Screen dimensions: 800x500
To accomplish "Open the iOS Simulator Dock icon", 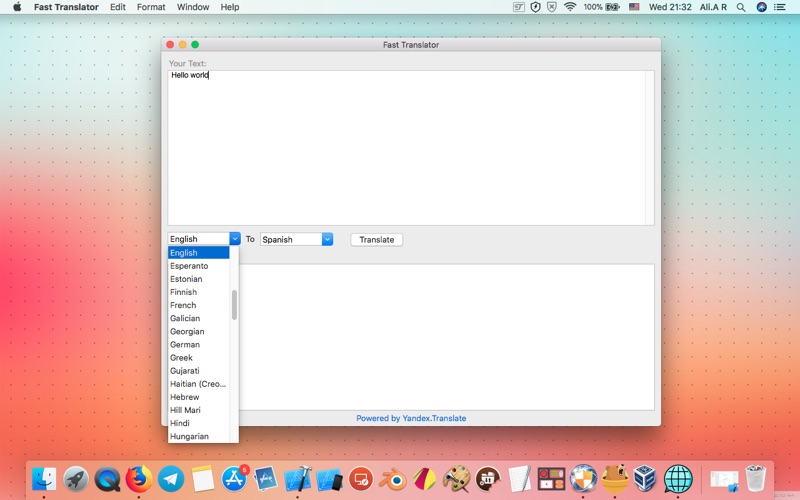I will [329, 479].
